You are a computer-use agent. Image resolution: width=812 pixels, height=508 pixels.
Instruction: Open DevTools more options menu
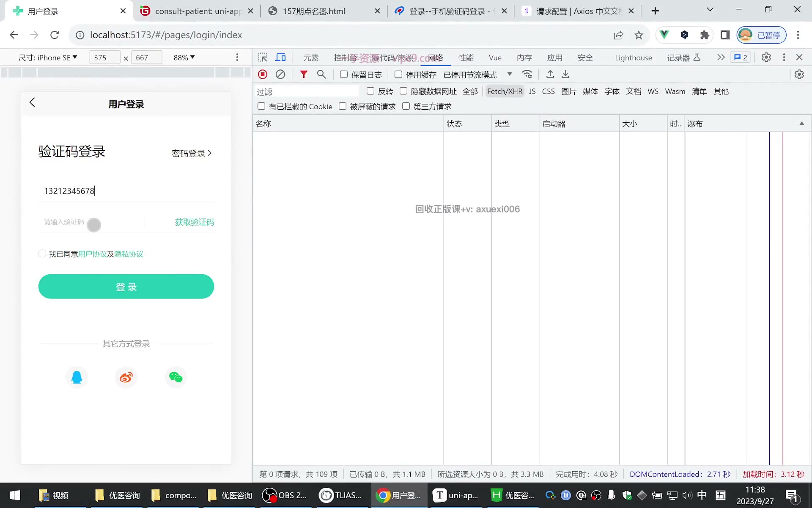click(784, 58)
